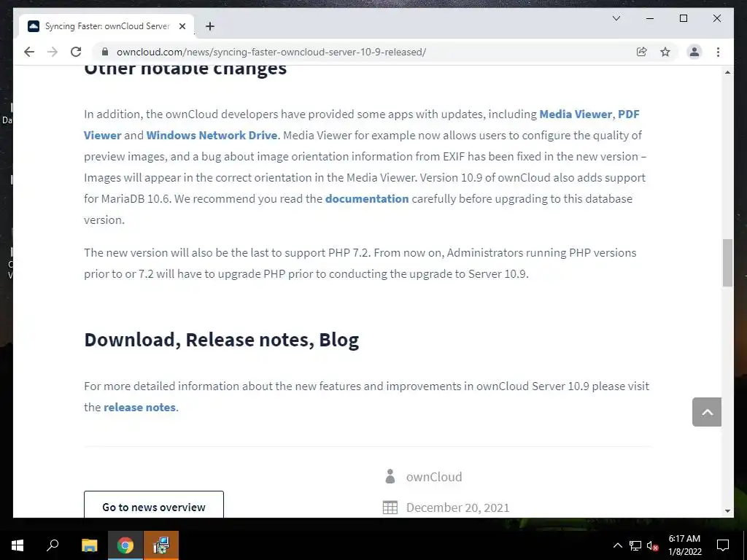Minimize the Chrome window
Screen dimensions: 747x560
pyautogui.click(x=650, y=18)
